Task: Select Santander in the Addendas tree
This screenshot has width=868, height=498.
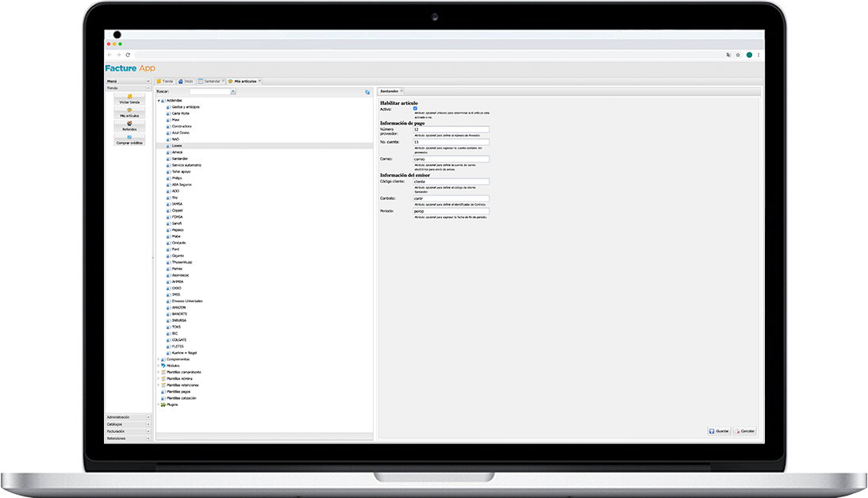Action: (180, 159)
